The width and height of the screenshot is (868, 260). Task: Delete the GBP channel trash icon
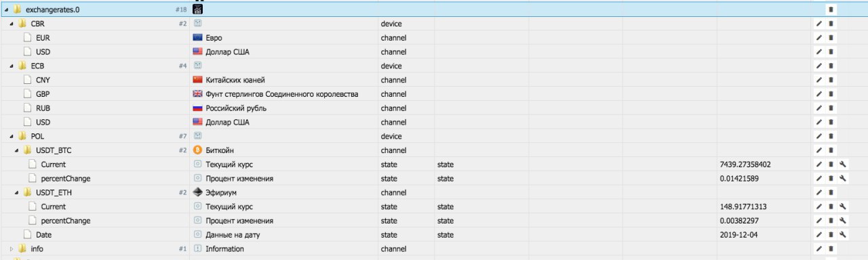(x=831, y=94)
